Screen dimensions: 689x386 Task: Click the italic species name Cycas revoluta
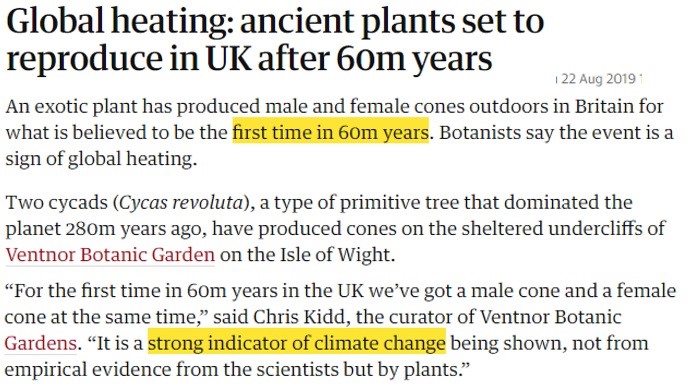coord(181,203)
